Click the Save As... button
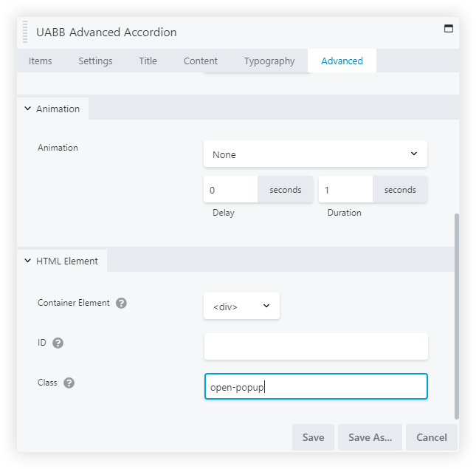Screen dimensions: 476x469 tap(370, 437)
